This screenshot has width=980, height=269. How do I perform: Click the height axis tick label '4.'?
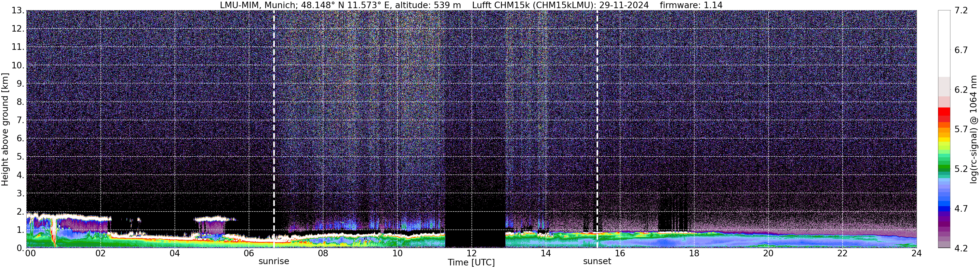[20, 175]
